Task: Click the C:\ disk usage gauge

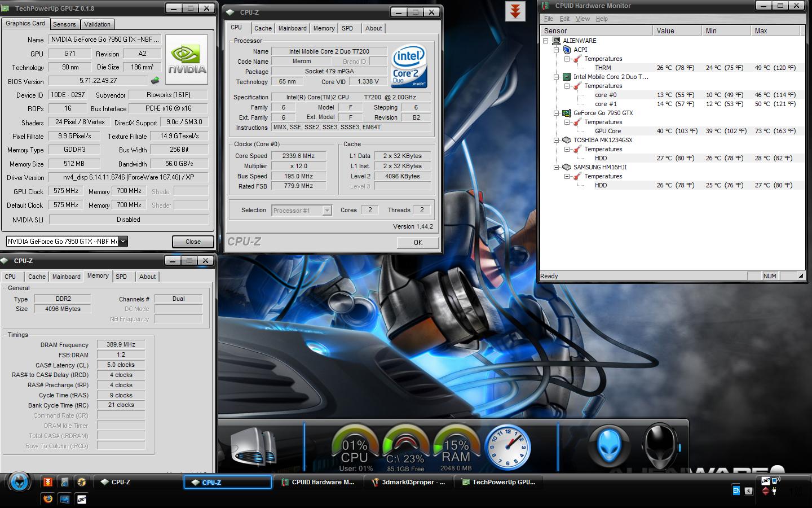Action: [405, 448]
